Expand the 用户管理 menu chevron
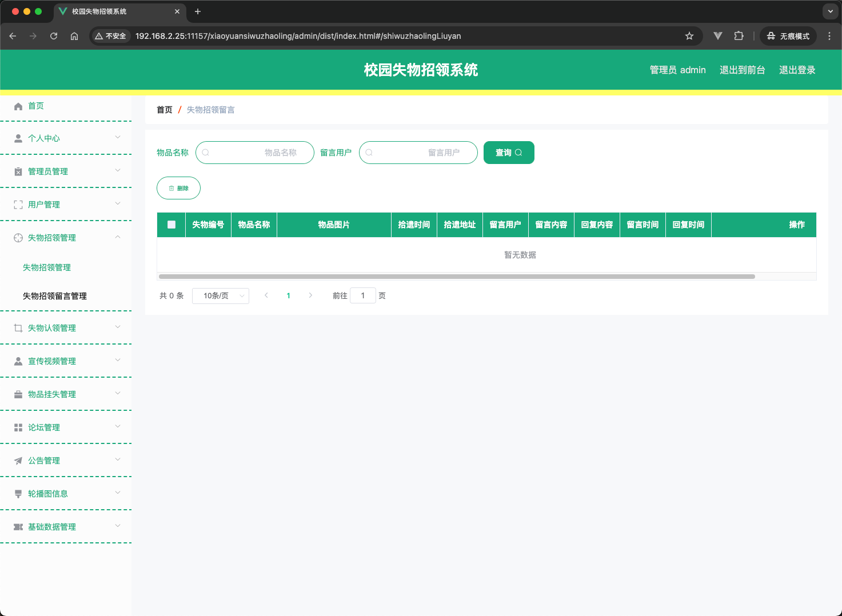 coord(118,203)
